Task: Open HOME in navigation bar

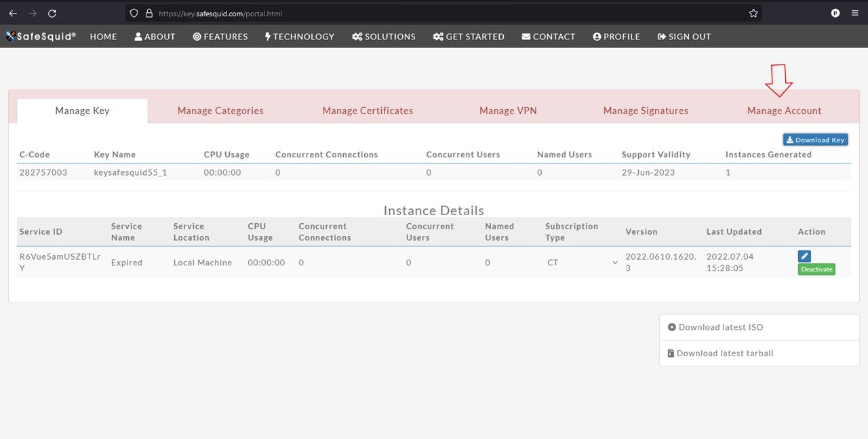Action: [103, 37]
